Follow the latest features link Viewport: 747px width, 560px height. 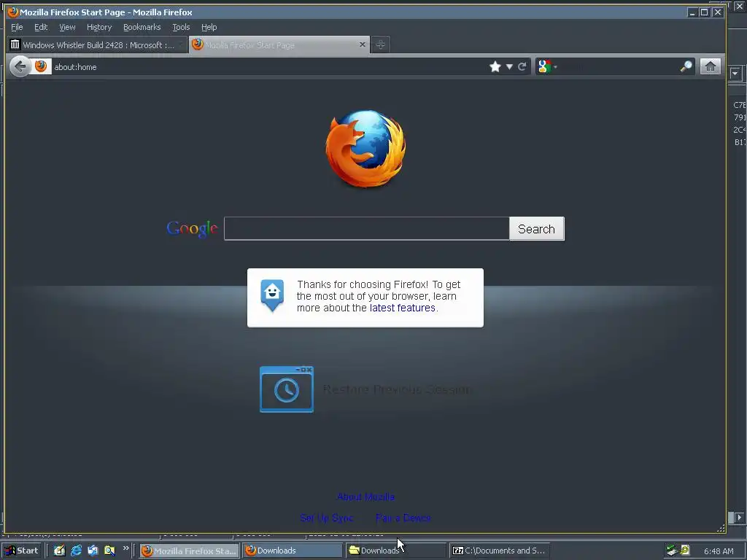tap(403, 308)
